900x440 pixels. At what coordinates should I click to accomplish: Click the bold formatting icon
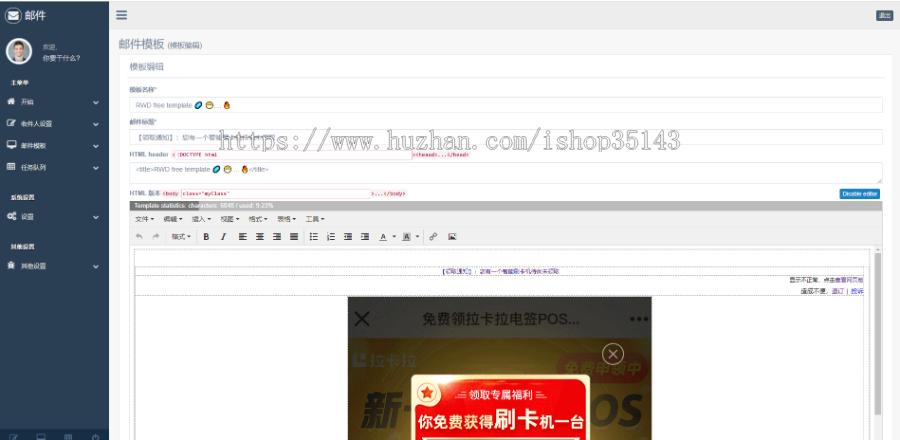[206, 237]
